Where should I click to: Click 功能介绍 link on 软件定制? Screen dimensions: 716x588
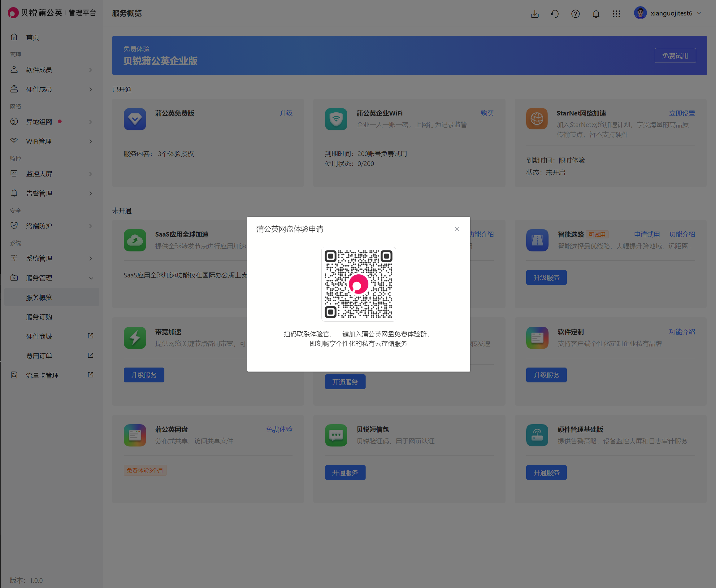tap(682, 332)
